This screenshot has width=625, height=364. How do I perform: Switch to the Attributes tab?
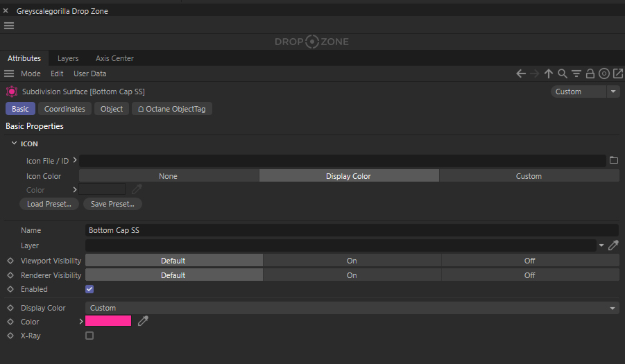[24, 58]
